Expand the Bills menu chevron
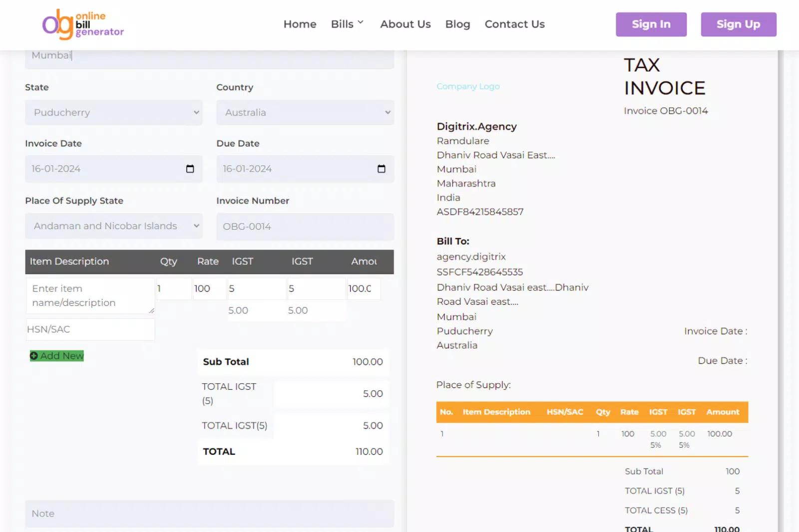This screenshot has height=532, width=799. point(361,22)
